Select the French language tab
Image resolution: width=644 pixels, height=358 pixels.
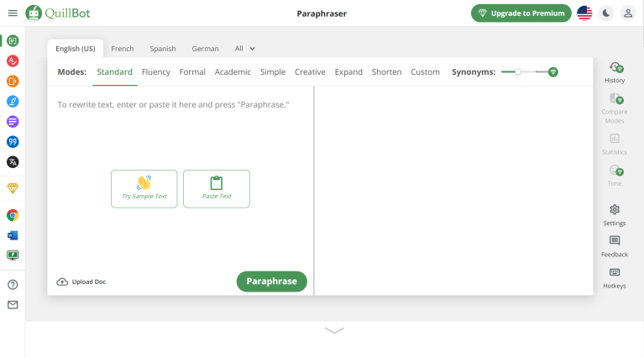click(x=123, y=49)
